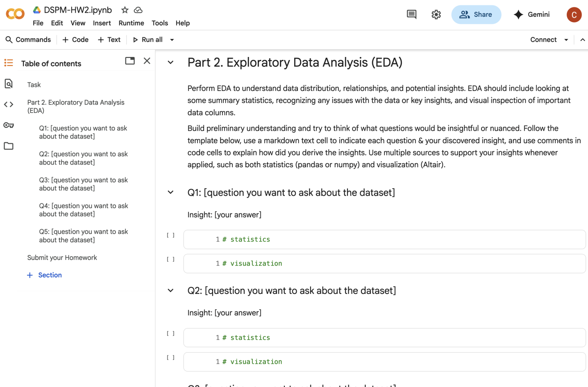588x387 pixels.
Task: Open Table of contents in a tab
Action: pos(130,61)
